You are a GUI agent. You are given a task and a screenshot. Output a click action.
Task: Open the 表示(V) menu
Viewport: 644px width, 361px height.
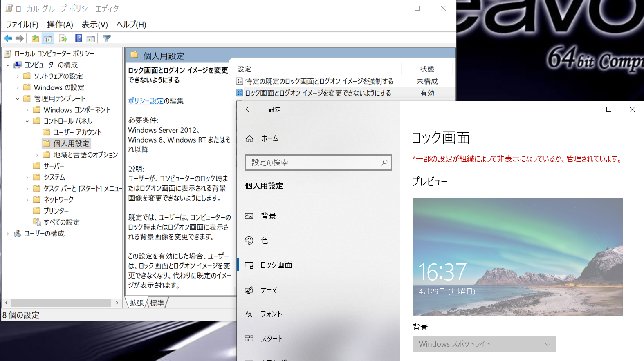[94, 25]
